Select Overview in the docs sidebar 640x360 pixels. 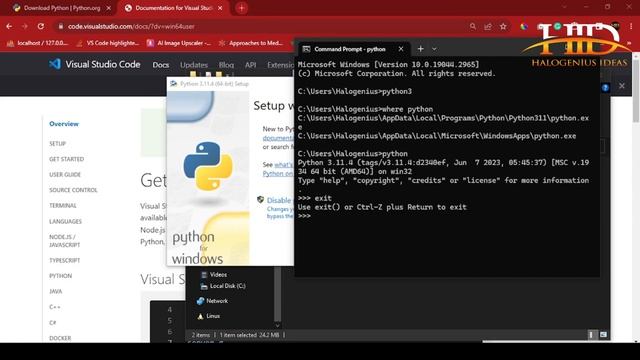click(64, 124)
